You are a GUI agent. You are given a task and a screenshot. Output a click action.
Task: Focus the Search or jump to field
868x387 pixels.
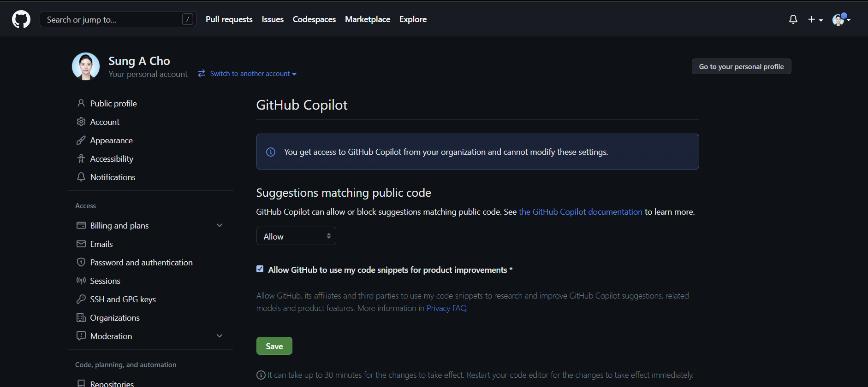tap(118, 19)
